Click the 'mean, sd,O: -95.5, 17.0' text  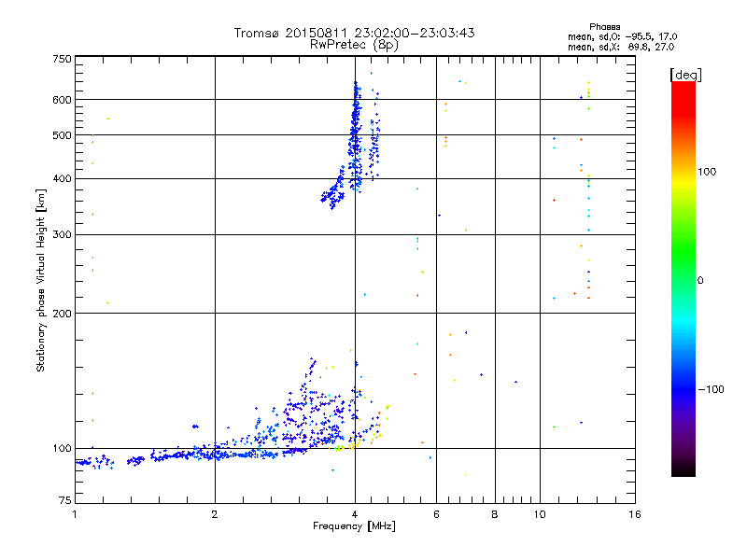point(622,36)
